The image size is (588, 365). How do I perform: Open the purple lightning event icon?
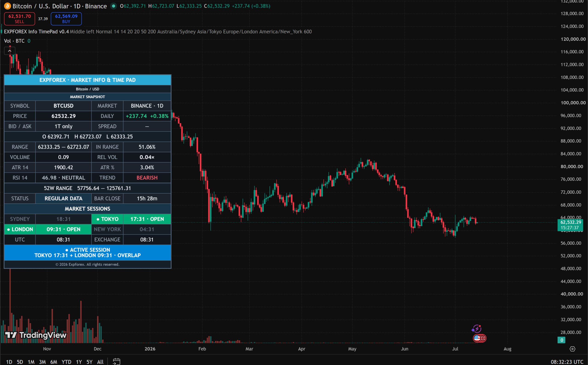coord(476,328)
